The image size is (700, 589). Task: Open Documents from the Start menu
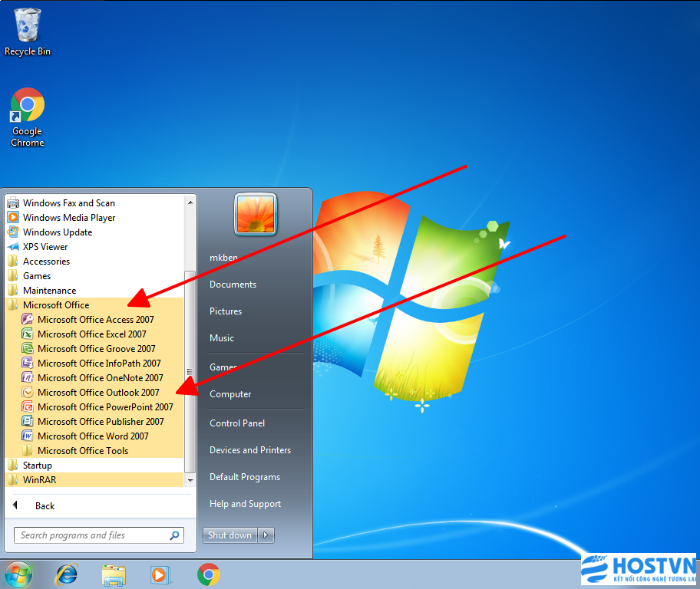point(233,285)
